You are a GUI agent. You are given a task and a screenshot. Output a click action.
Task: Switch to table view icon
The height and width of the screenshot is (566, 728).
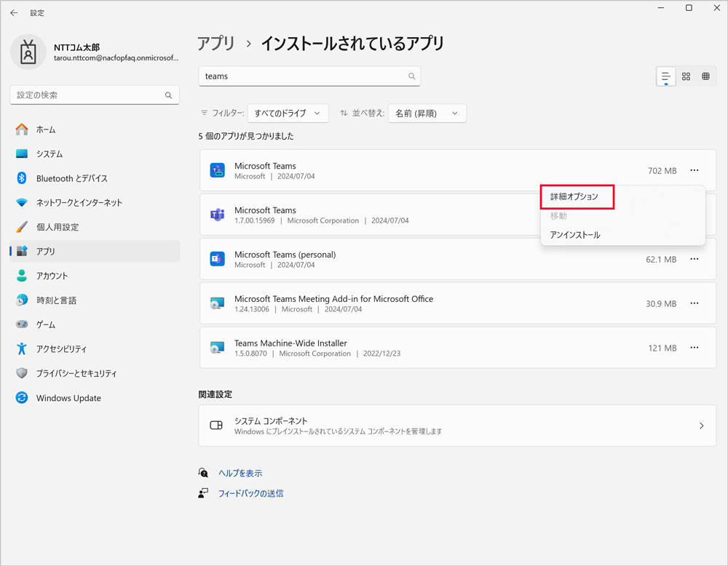coord(705,76)
